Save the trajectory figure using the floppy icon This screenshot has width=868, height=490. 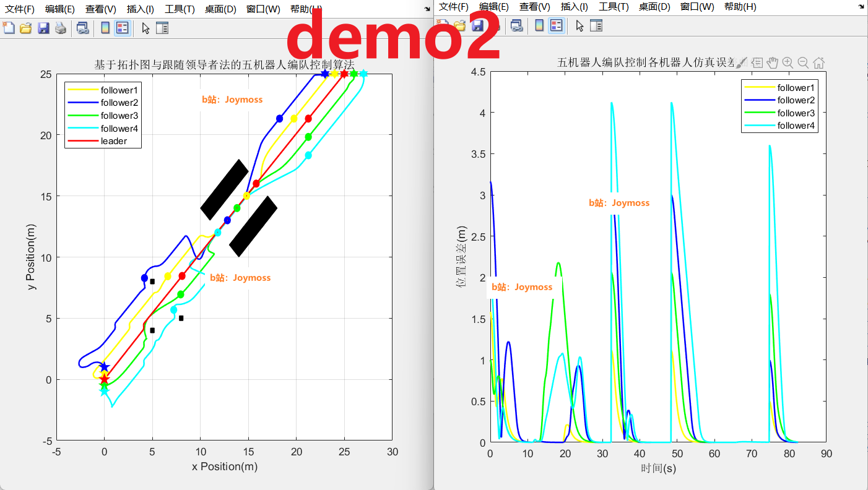(x=43, y=28)
